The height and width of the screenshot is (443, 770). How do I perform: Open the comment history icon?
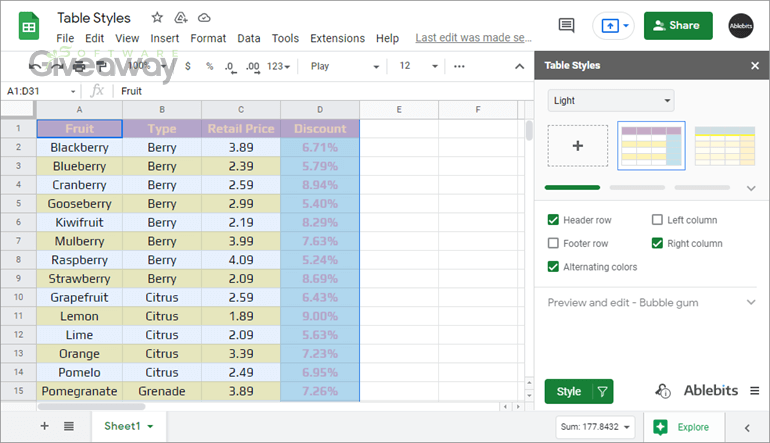click(566, 26)
